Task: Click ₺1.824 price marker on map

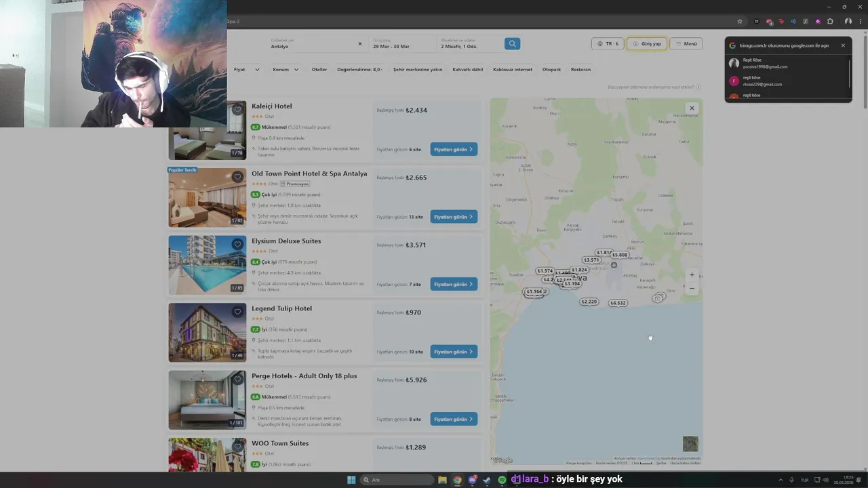Action: pos(578,270)
